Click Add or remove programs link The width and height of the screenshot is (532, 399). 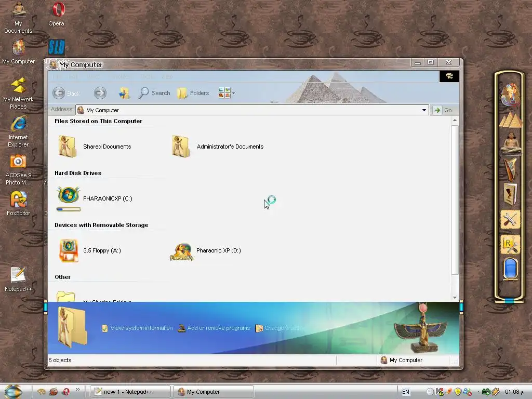[214, 328]
